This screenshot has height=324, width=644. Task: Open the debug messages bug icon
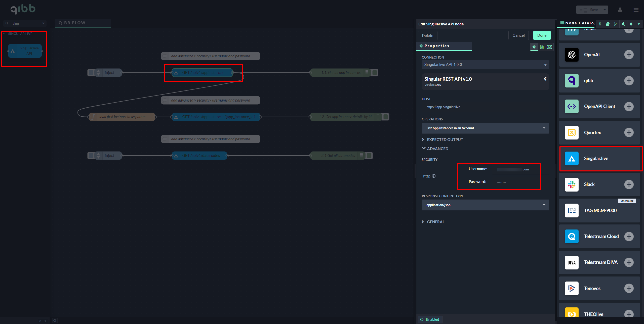pos(623,24)
